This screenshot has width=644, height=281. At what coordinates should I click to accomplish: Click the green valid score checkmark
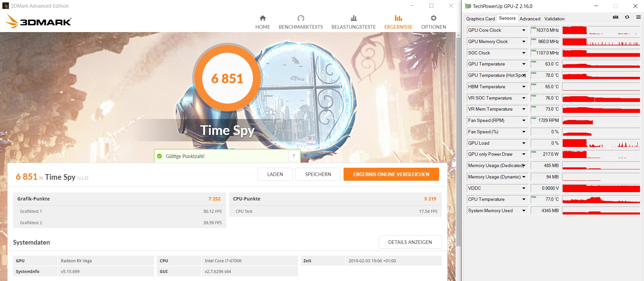[159, 156]
